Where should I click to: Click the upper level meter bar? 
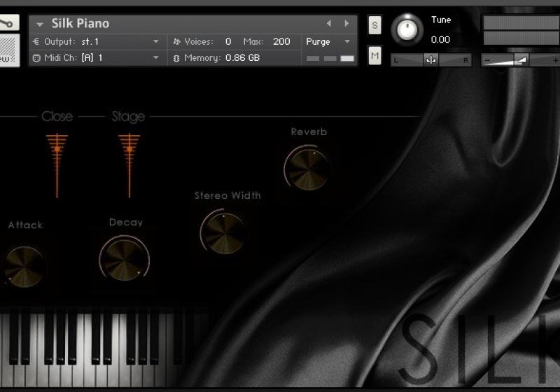click(x=521, y=23)
